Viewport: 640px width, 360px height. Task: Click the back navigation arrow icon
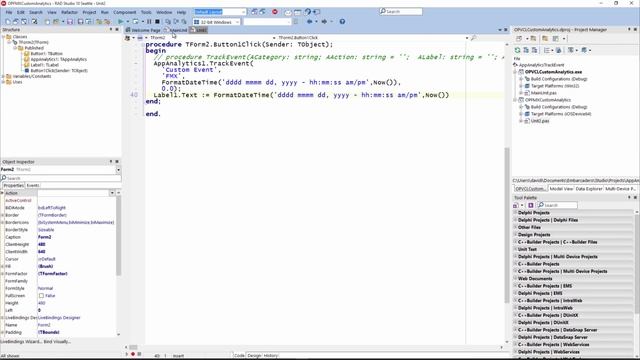[x=310, y=22]
